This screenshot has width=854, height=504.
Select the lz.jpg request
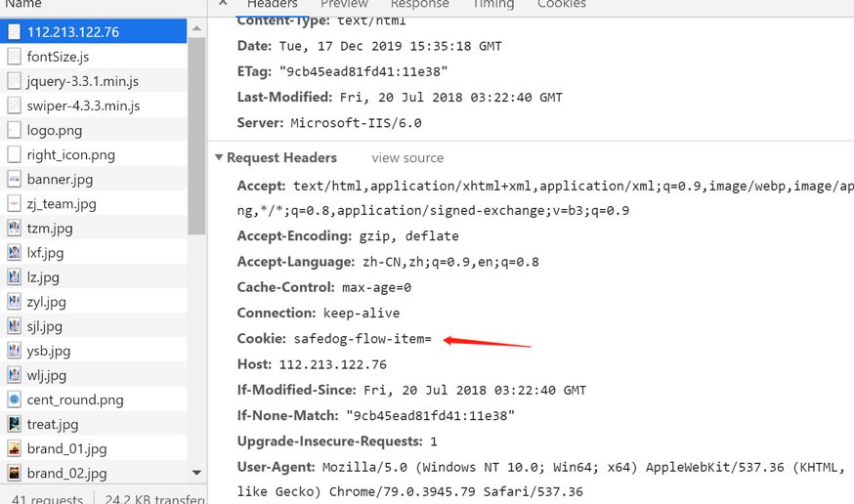[x=93, y=277]
